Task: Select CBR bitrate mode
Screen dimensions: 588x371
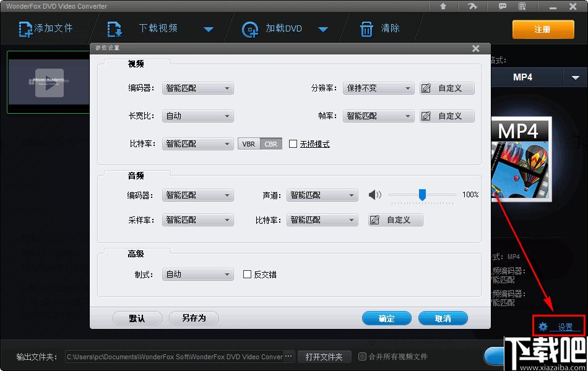Action: (x=270, y=144)
